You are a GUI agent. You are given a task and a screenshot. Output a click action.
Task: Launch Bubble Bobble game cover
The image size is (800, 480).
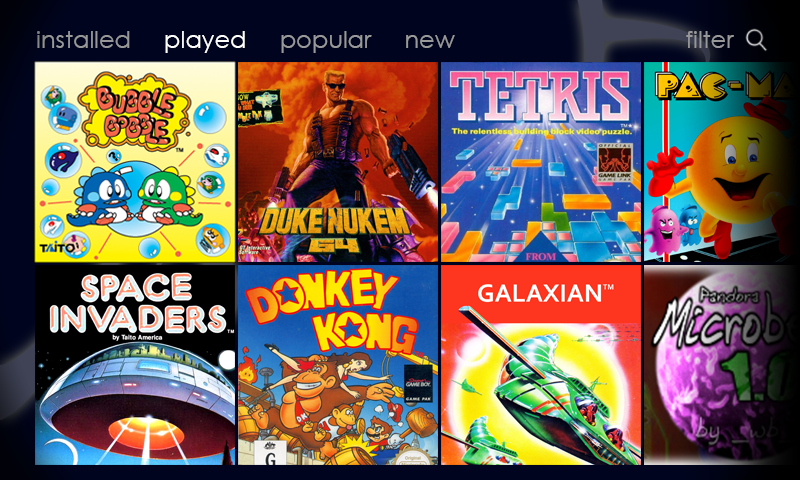click(135, 162)
